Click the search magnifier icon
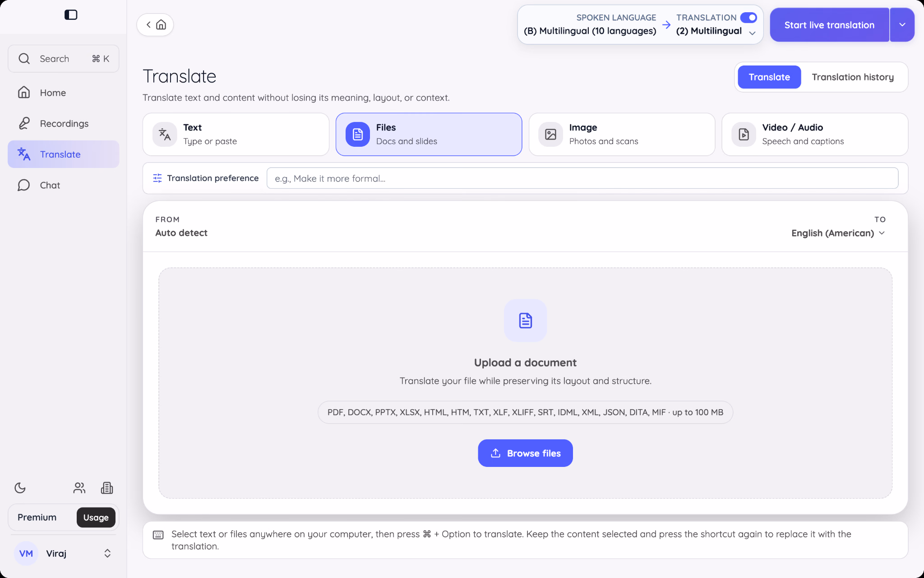Image resolution: width=924 pixels, height=578 pixels. coord(24,59)
